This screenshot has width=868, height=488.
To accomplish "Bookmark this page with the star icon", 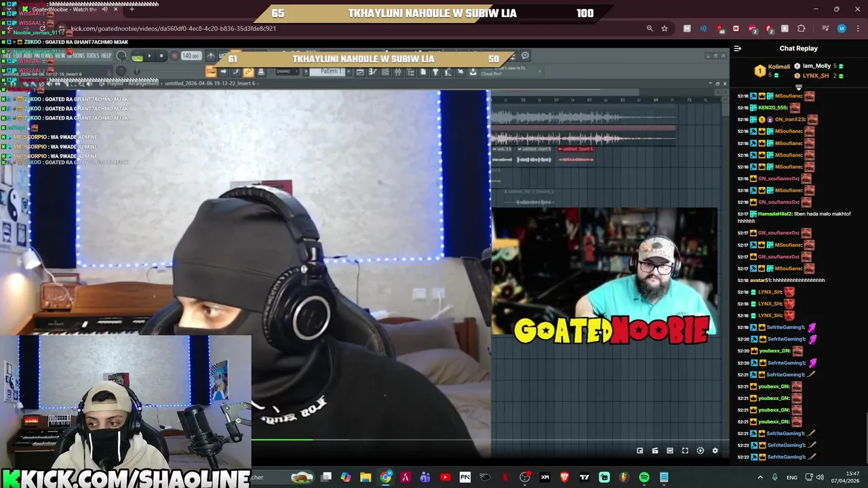I will pyautogui.click(x=665, y=28).
